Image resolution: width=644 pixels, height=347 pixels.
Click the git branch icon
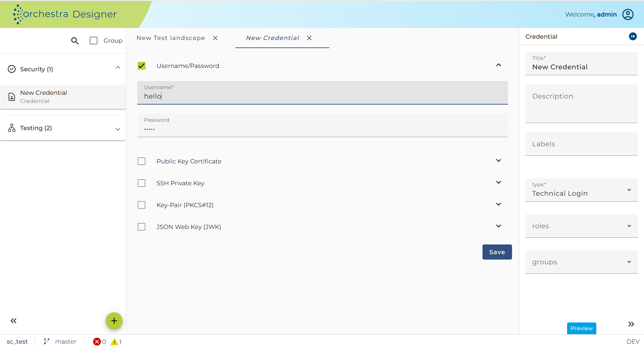(47, 341)
